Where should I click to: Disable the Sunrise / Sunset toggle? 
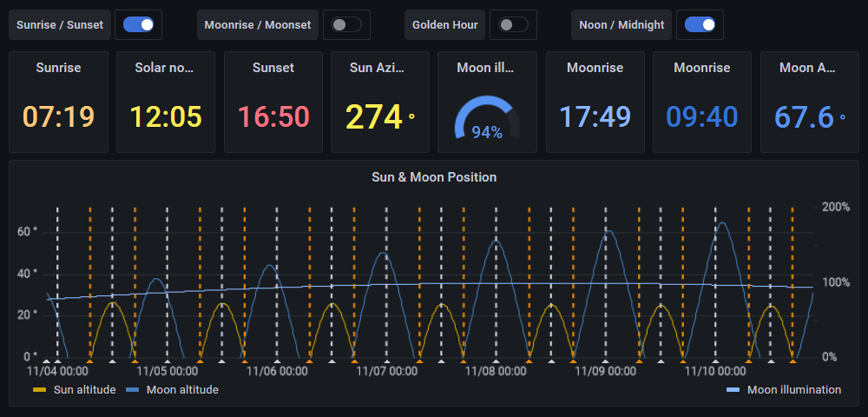(x=138, y=24)
